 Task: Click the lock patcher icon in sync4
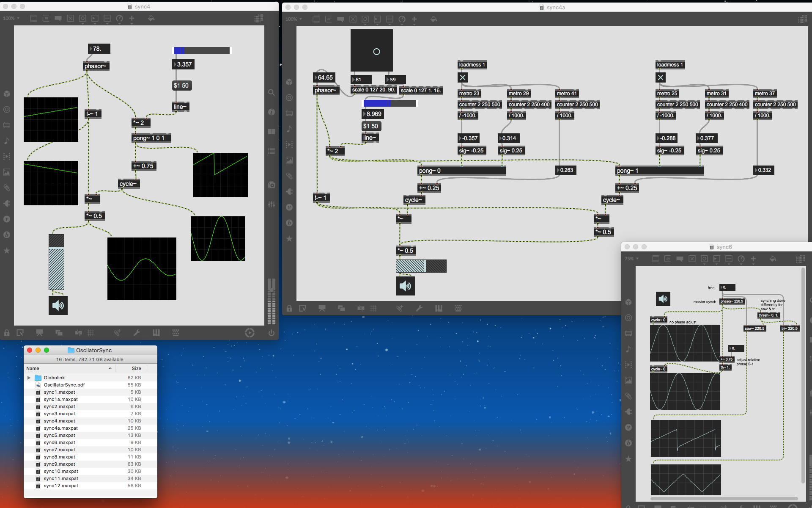7,333
